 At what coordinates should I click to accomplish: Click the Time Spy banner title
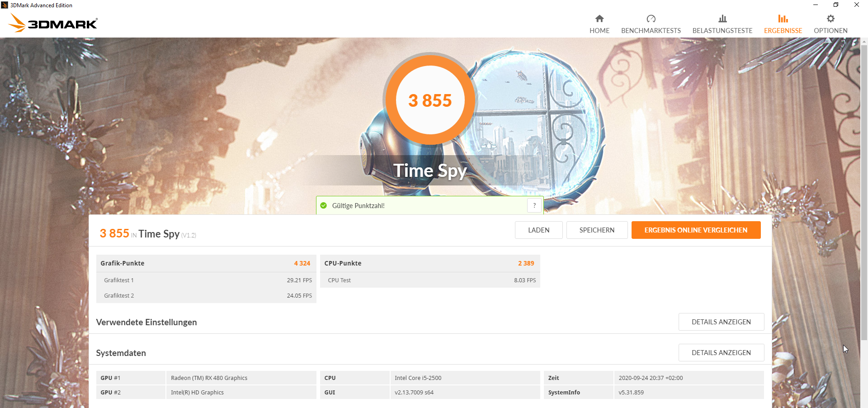pos(430,171)
